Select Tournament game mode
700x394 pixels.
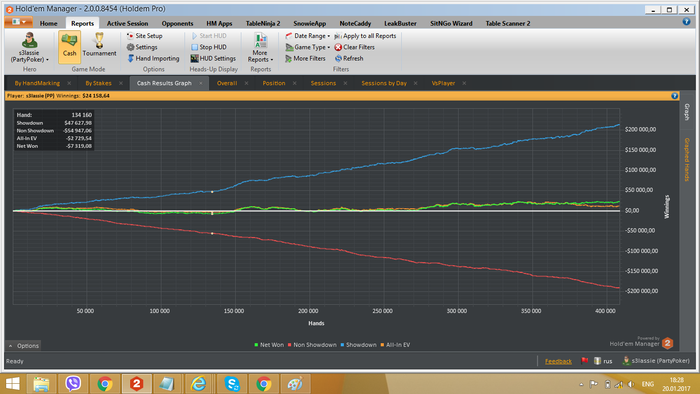[x=99, y=45]
